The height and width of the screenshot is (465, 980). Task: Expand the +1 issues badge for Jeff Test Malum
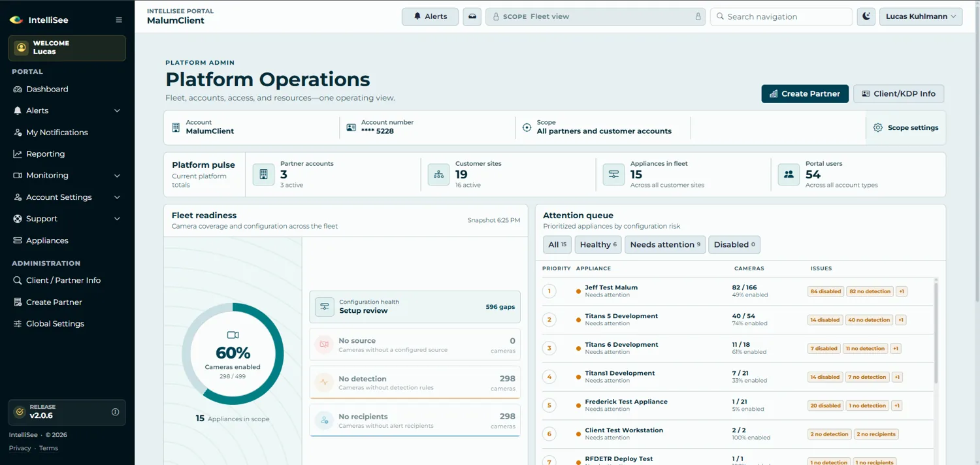click(902, 291)
